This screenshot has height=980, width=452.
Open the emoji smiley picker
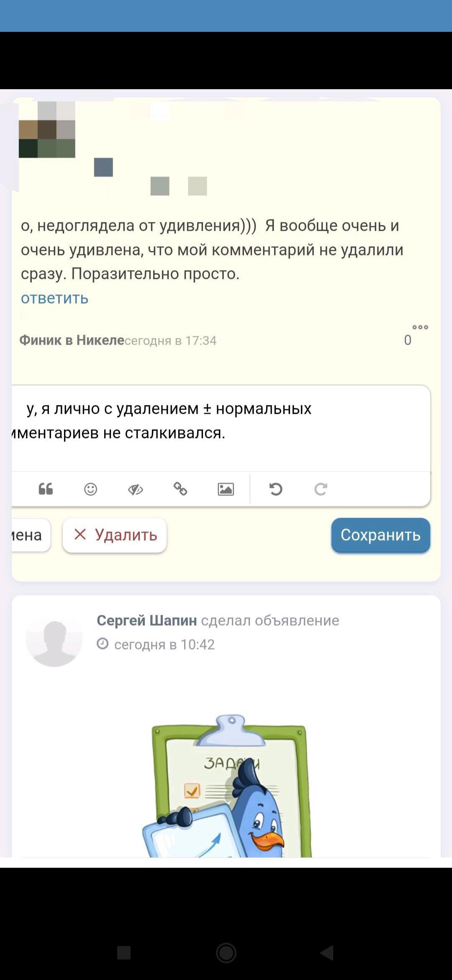click(x=90, y=489)
